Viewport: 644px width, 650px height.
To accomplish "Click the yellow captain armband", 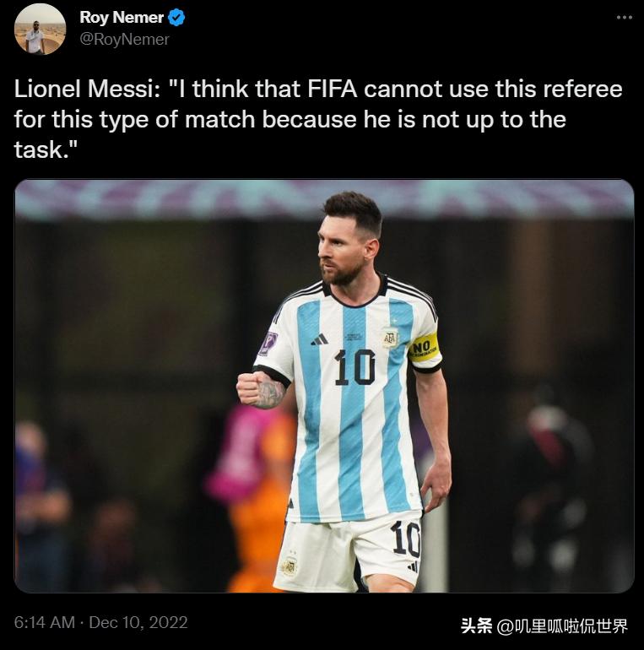I will point(423,348).
